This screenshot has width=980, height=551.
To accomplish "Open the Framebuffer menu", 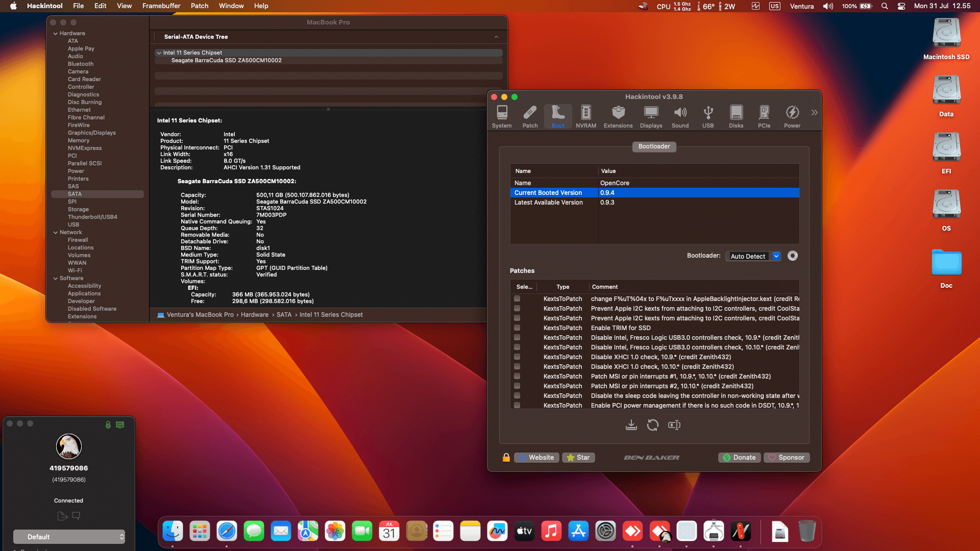I will pos(161,6).
